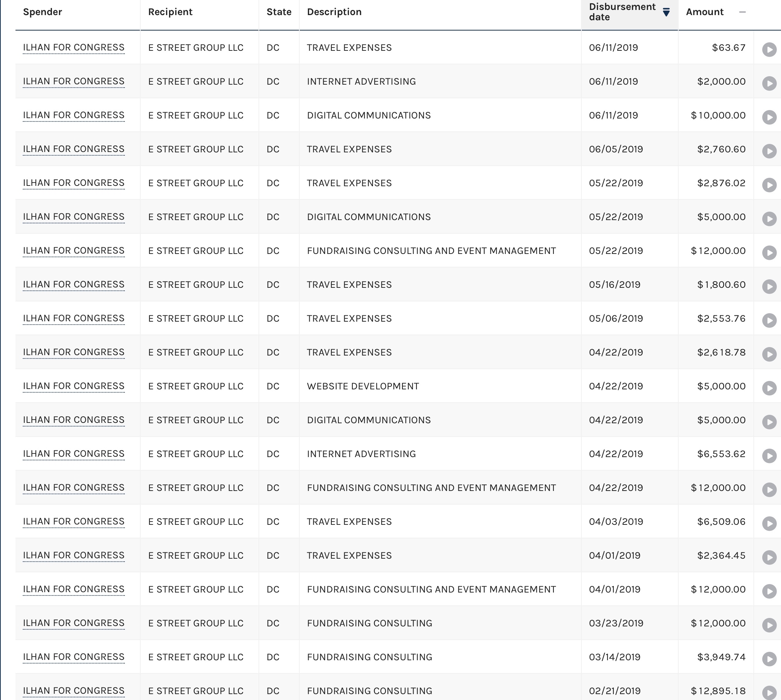The image size is (781, 700).
Task: Expand details for the $63.67 travel expenses row
Action: 769,50
